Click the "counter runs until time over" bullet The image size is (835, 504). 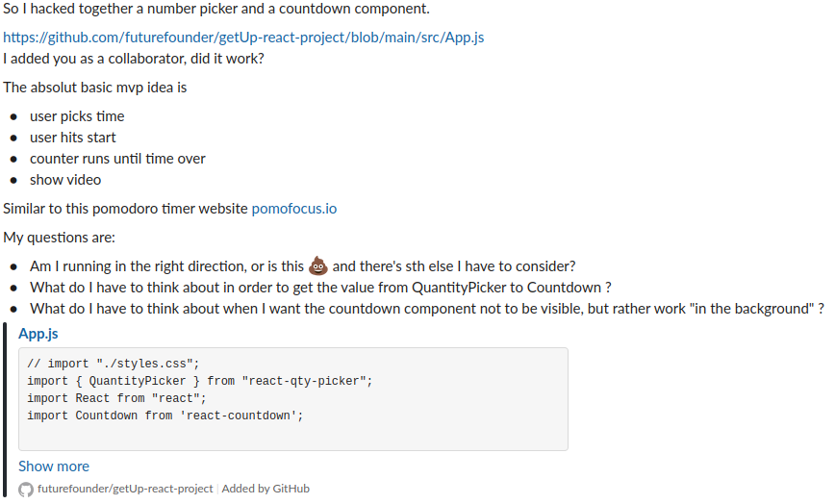click(117, 159)
